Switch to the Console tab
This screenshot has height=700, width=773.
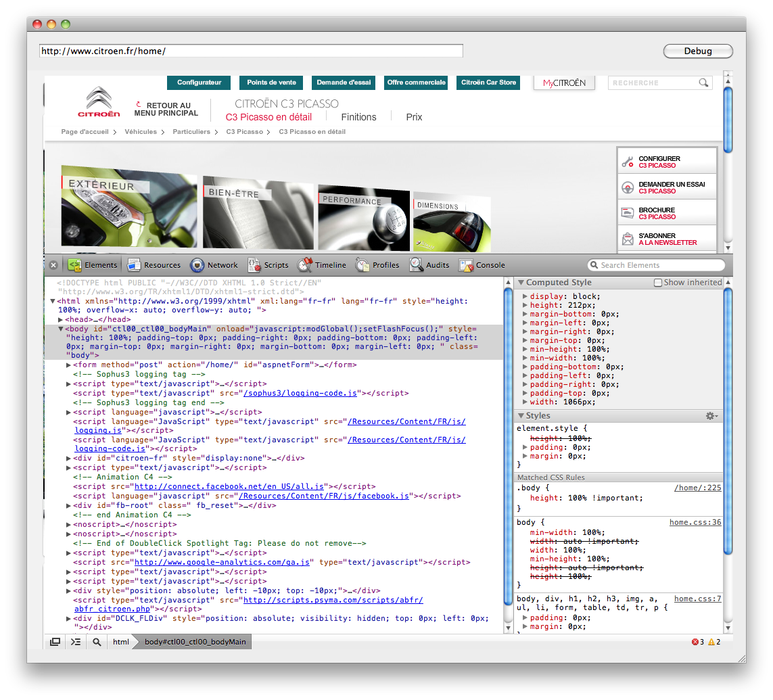pyautogui.click(x=483, y=265)
